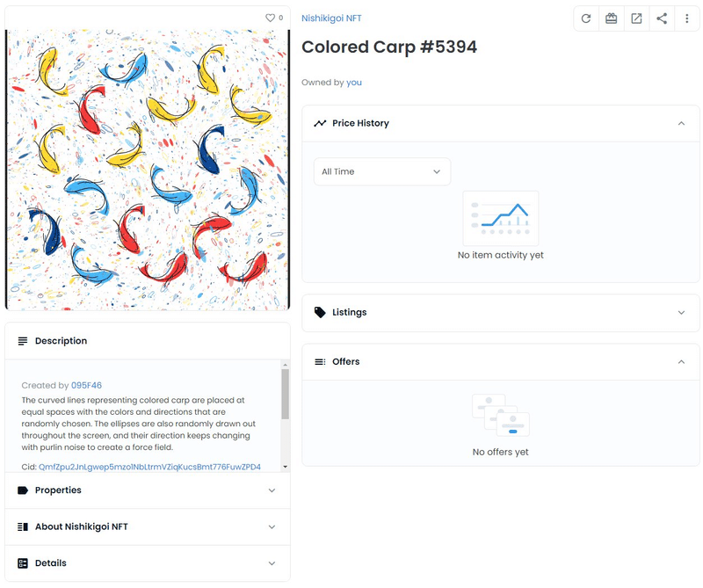The image size is (703, 588).
Task: Expand the Details section
Action: click(272, 563)
